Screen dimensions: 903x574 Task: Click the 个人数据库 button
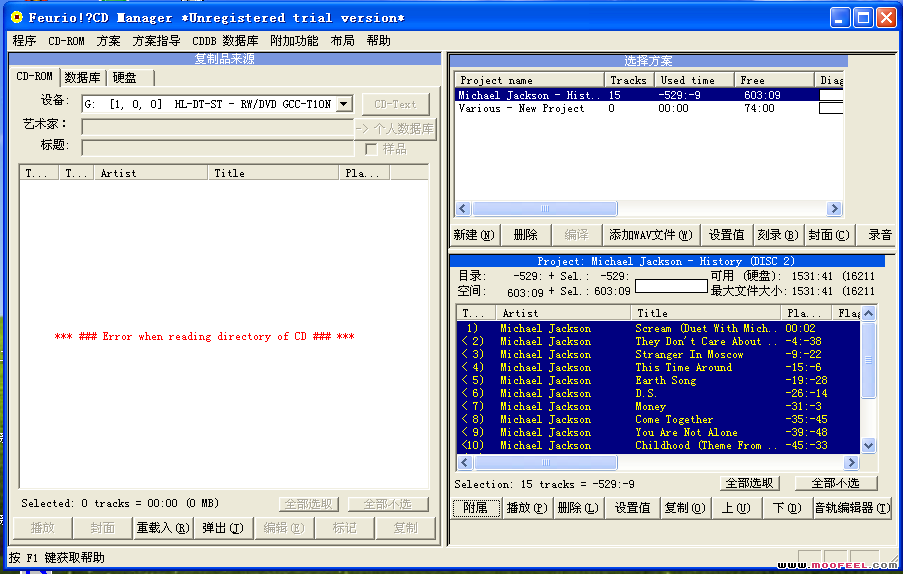(396, 128)
